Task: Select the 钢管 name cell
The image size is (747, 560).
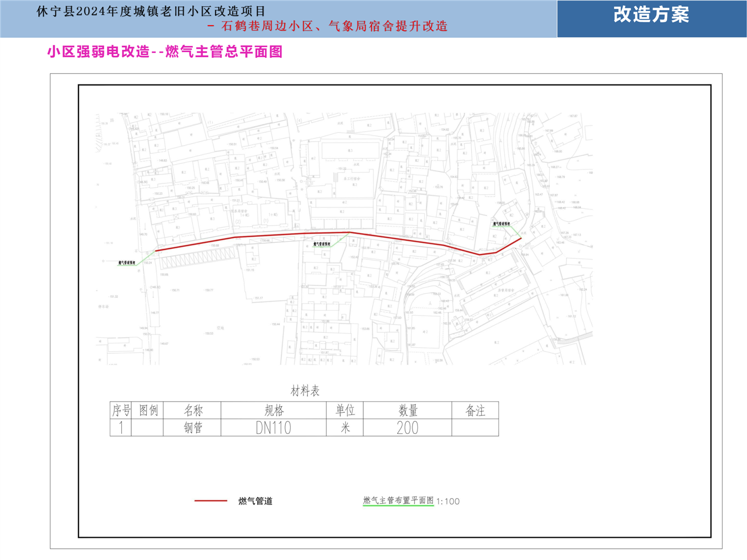Action: pos(193,428)
